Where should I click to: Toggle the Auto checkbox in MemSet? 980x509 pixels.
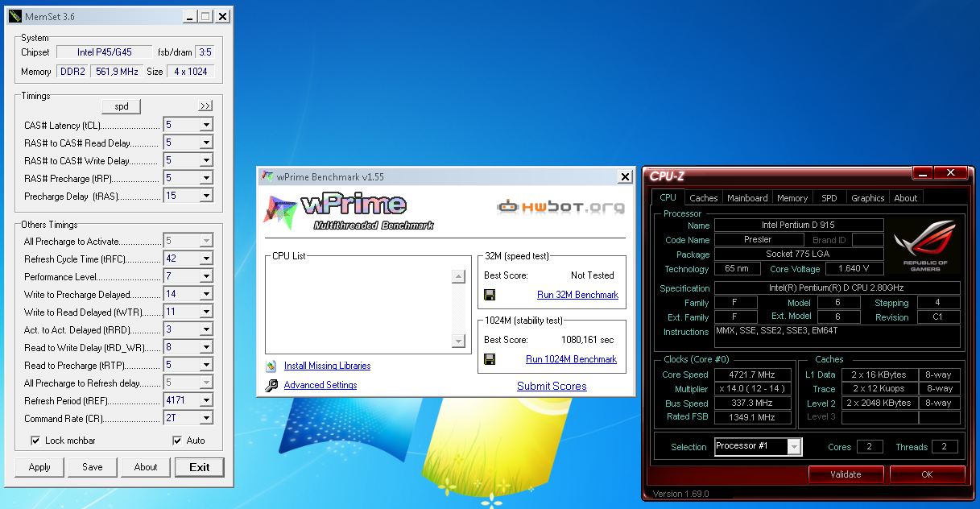tap(177, 441)
